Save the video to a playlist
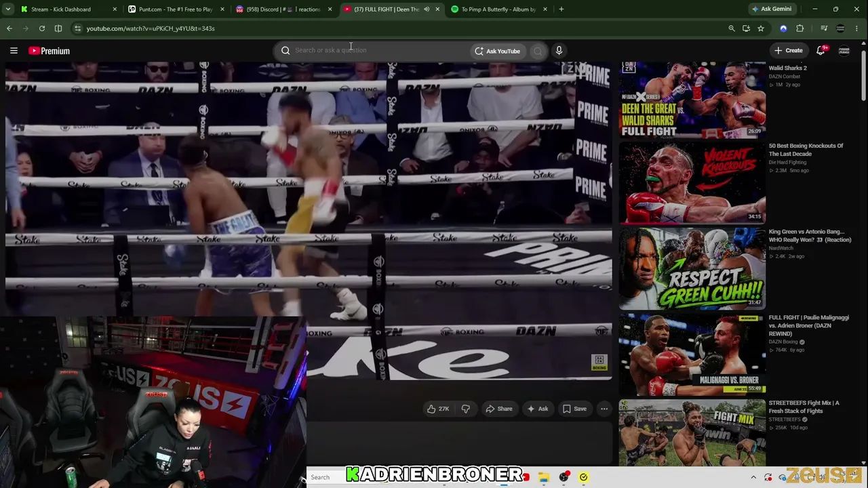This screenshot has width=868, height=488. [574, 409]
